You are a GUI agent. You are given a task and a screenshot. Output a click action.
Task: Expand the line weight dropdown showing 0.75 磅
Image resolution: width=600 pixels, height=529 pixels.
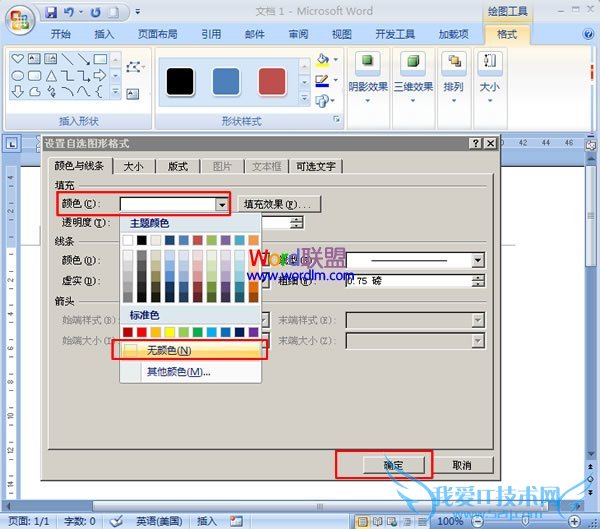pyautogui.click(x=478, y=282)
